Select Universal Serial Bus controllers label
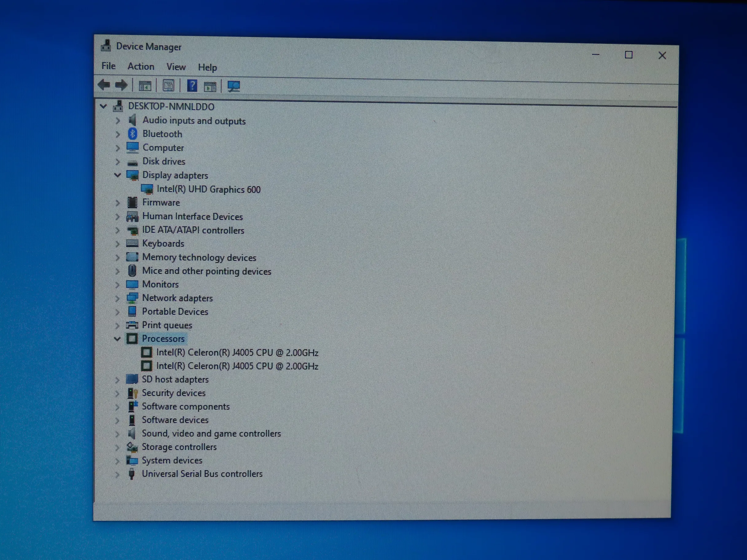This screenshot has width=747, height=560. [x=202, y=474]
